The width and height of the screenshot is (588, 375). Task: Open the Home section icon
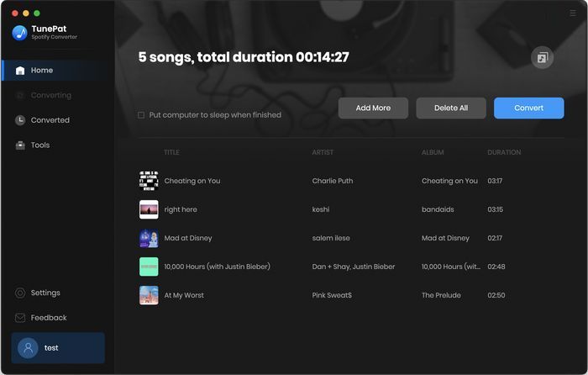click(20, 70)
